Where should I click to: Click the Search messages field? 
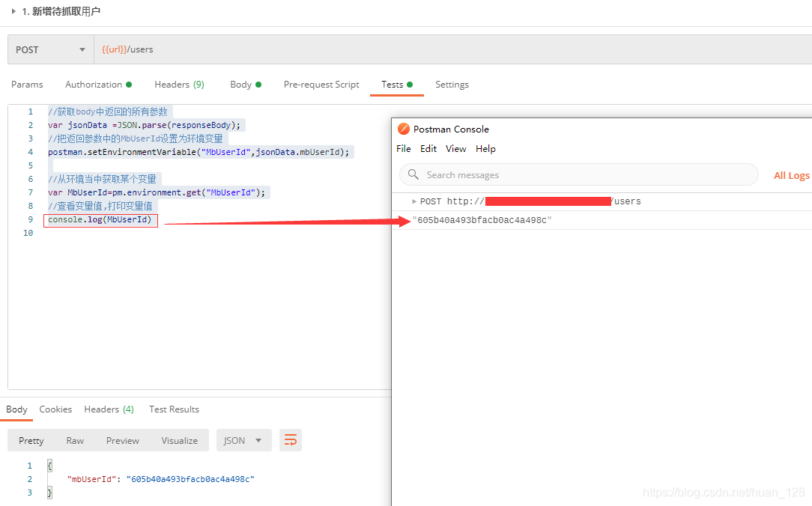pos(584,174)
